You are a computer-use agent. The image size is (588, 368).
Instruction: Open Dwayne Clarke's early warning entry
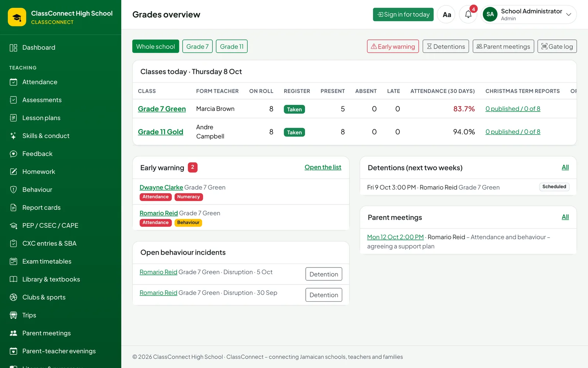tap(161, 187)
